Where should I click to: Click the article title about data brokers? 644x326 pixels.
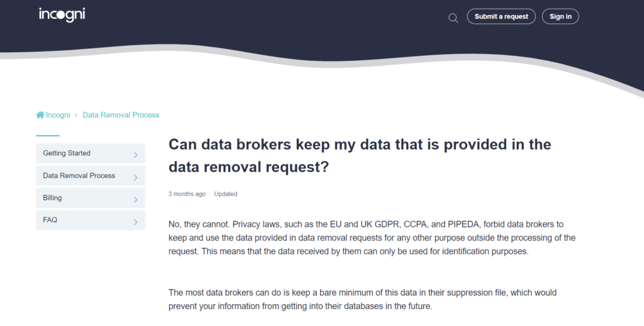point(360,155)
